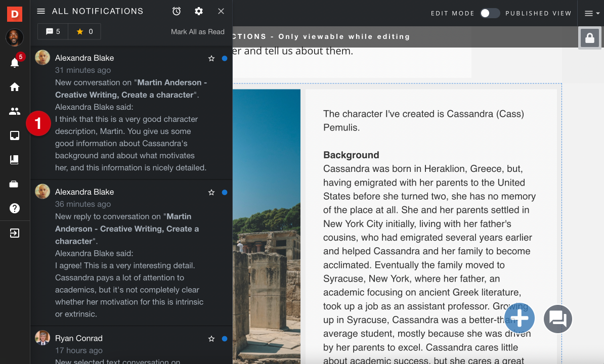Viewport: 604px width, 364px height.
Task: Star the 36 minutes ago notification
Action: 211,193
